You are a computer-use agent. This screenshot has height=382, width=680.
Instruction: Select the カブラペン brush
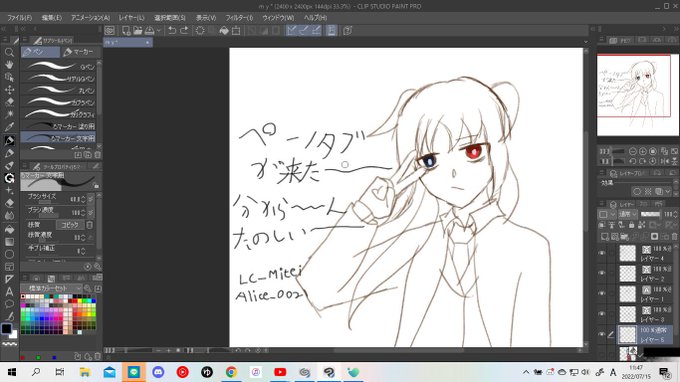click(x=58, y=102)
